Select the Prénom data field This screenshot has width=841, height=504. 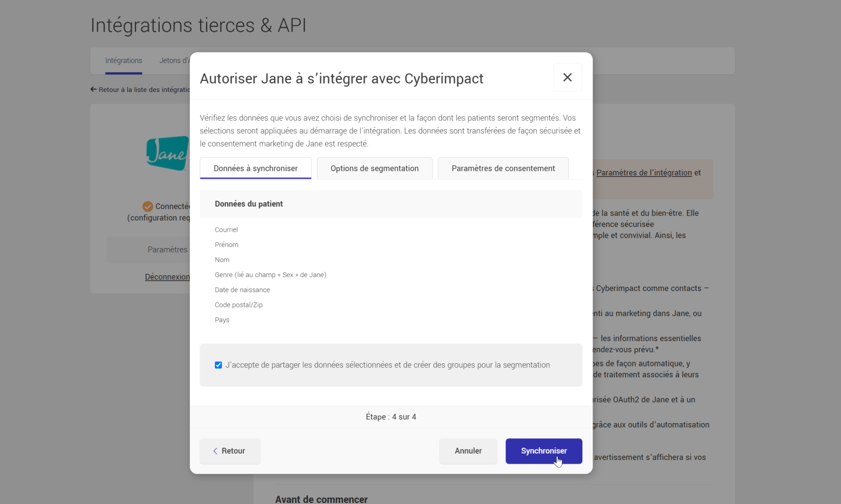coord(227,245)
